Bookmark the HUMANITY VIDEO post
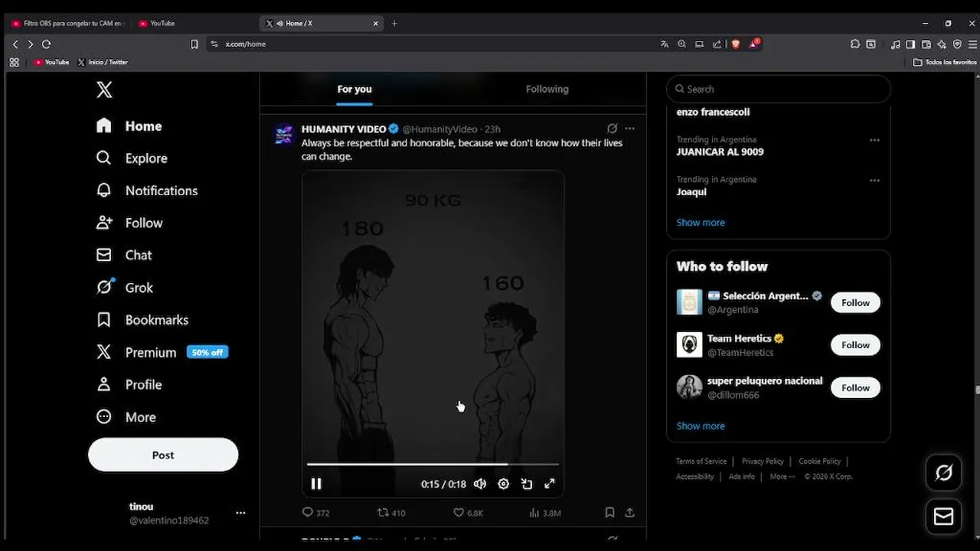The width and height of the screenshot is (980, 551). tap(609, 513)
